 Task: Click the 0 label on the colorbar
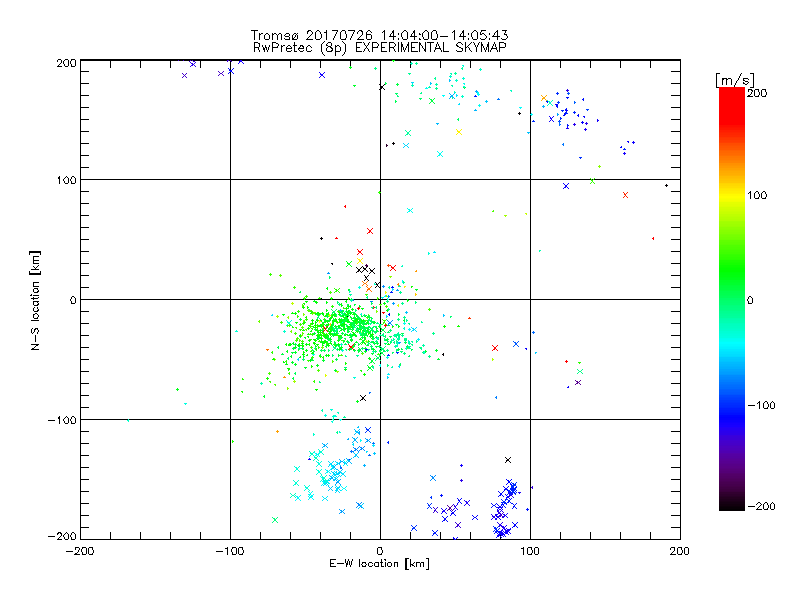pyautogui.click(x=750, y=300)
